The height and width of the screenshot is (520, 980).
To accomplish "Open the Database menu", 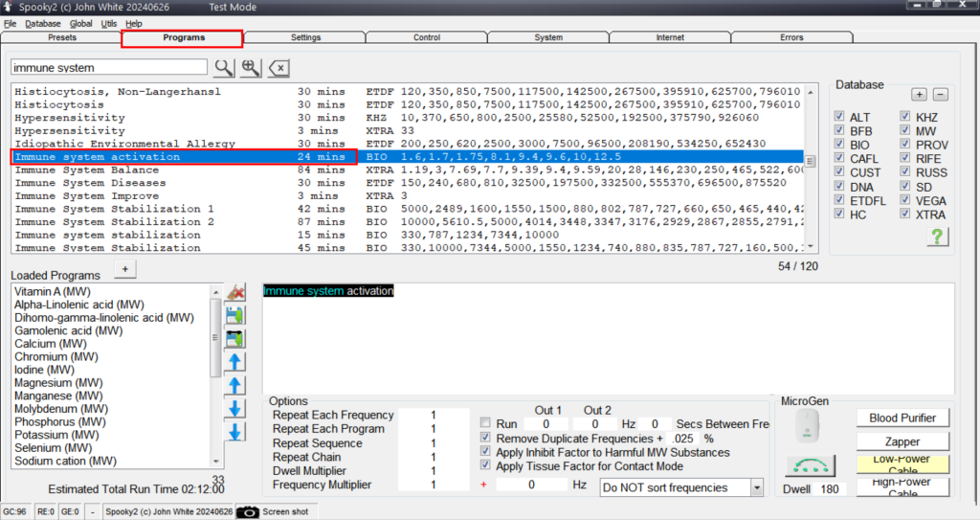I will (42, 23).
